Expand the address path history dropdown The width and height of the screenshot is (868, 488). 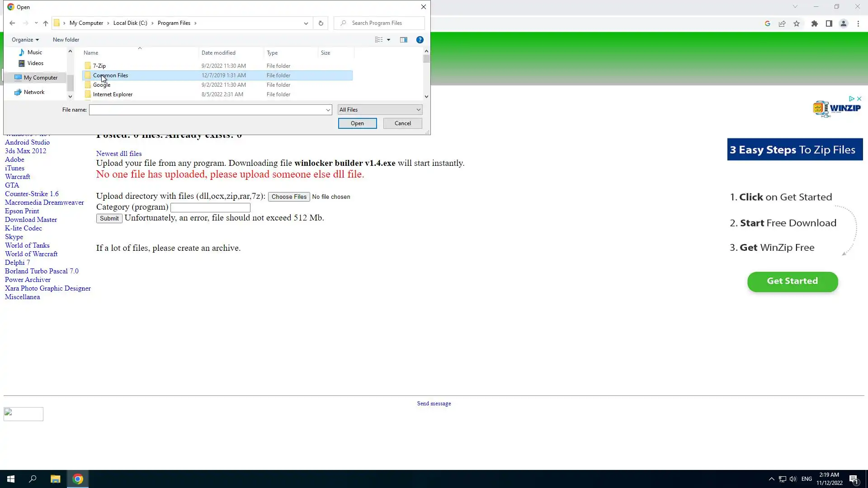click(306, 23)
